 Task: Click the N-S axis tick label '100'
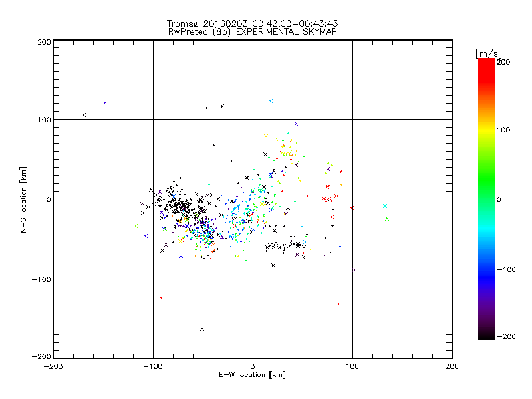pos(44,120)
